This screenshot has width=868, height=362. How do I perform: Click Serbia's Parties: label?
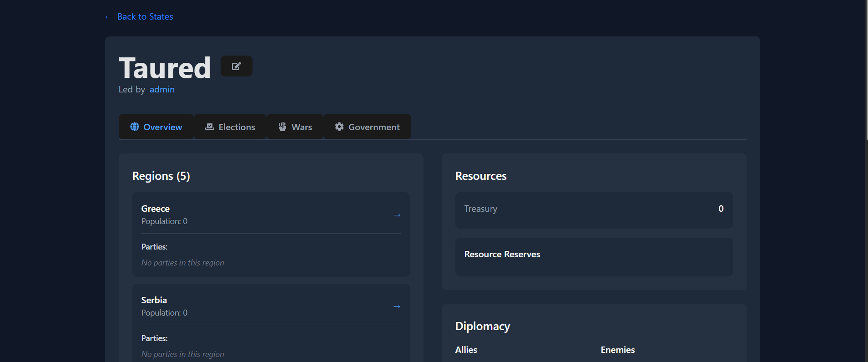155,338
